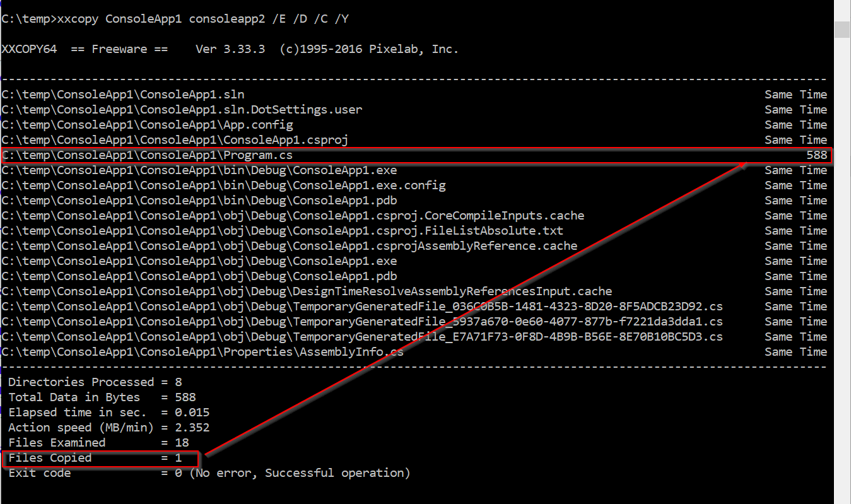Screen dimensions: 851x504
Task: Click the bin\Debug\ConsoleApp1.exe.config path
Action: (x=223, y=185)
